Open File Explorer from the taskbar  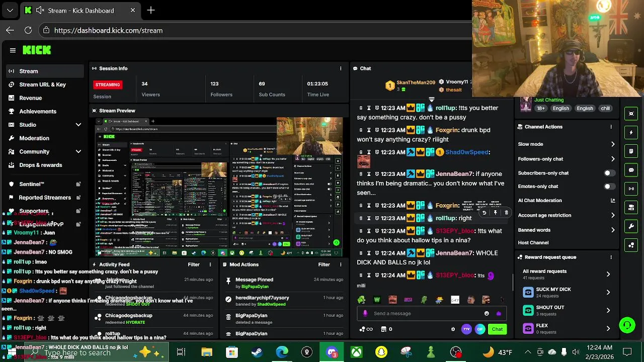[207, 352]
